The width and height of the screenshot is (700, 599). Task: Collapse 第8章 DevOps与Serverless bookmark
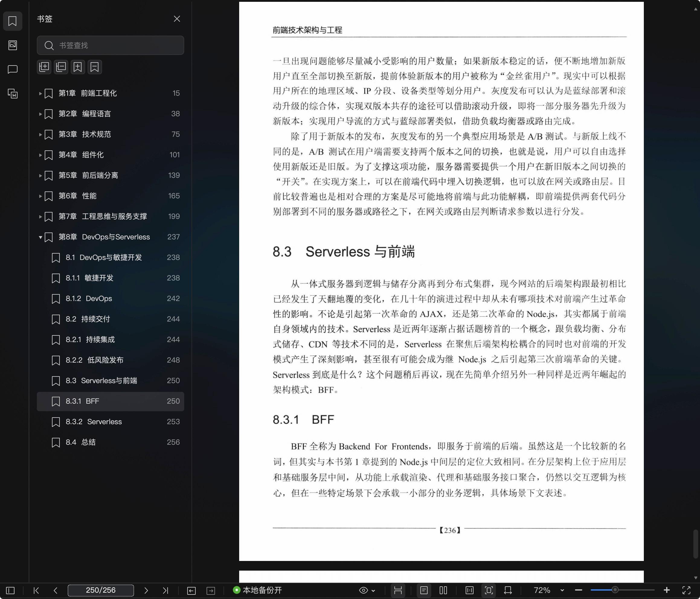[x=40, y=237]
